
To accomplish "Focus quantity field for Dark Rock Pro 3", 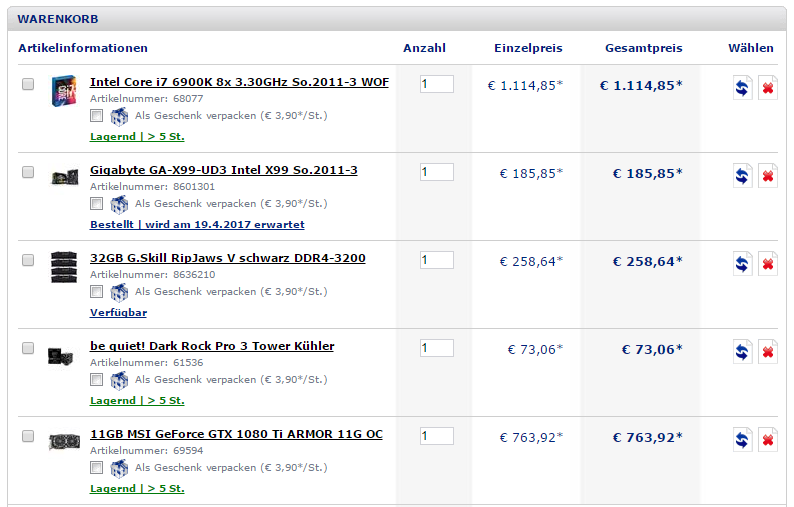I will coord(436,348).
